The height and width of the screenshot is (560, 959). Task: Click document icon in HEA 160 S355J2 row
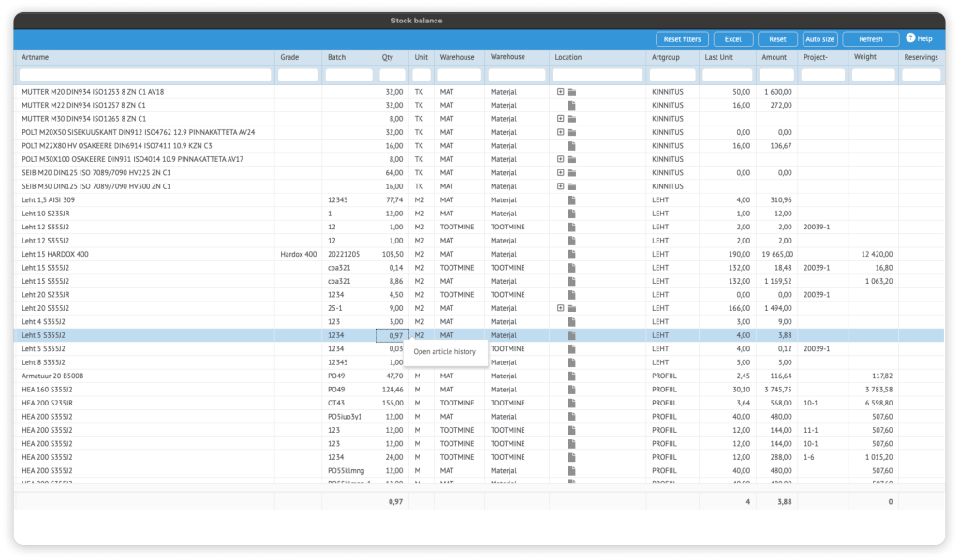coord(571,390)
